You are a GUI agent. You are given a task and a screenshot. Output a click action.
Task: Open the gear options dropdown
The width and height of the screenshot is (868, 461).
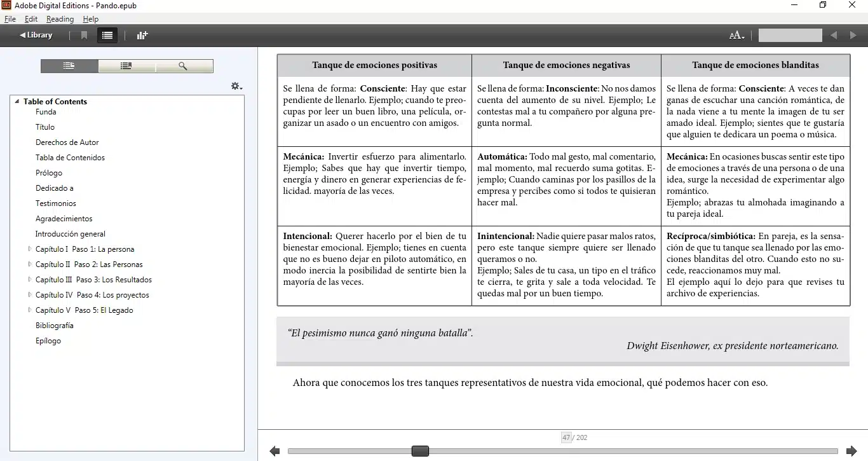[x=236, y=86]
